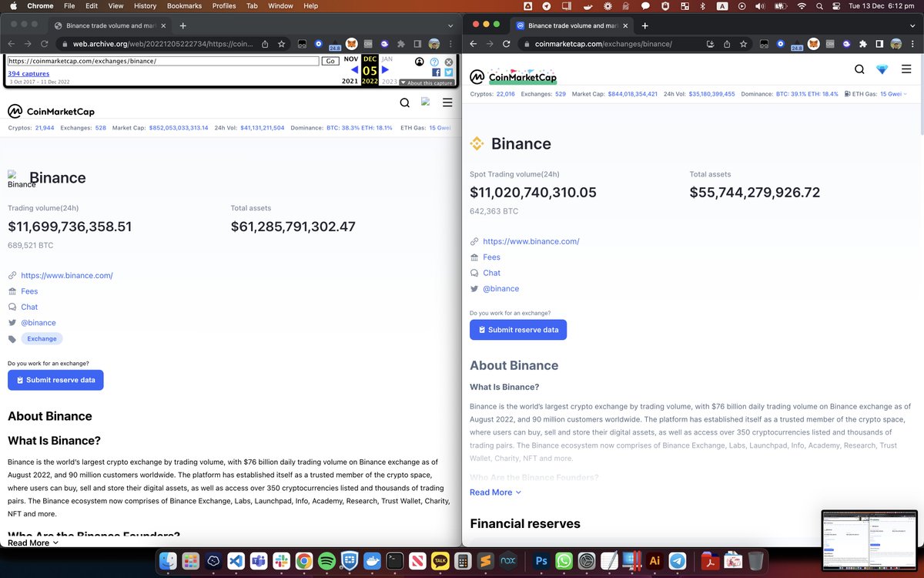Viewport: 924px width, 578px height.
Task: Open WhatsApp from the Dock
Action: [564, 561]
